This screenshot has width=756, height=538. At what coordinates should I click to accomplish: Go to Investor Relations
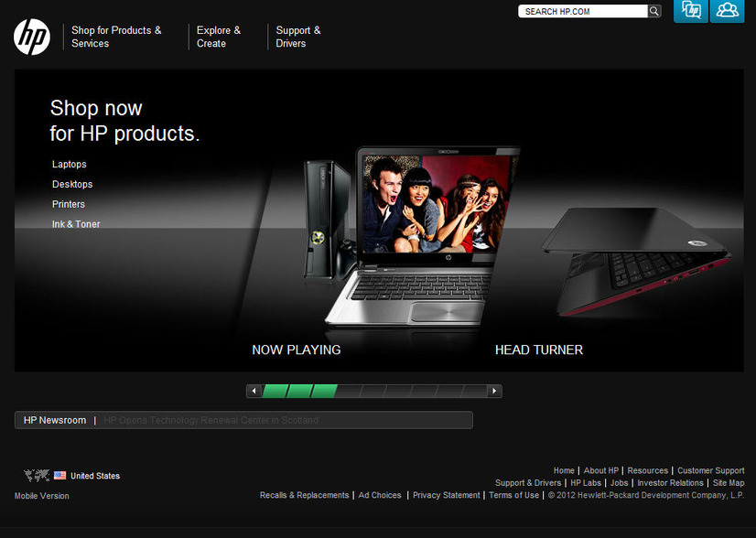670,483
